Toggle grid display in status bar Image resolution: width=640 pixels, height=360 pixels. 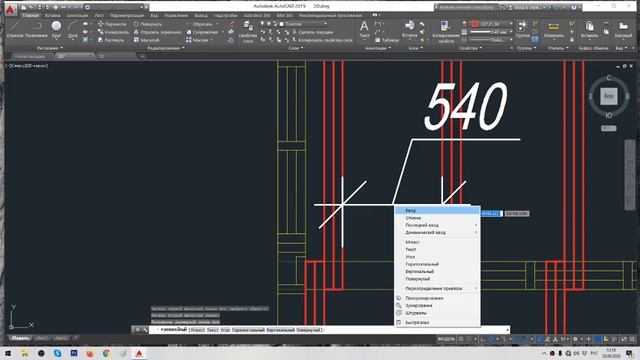[461, 339]
